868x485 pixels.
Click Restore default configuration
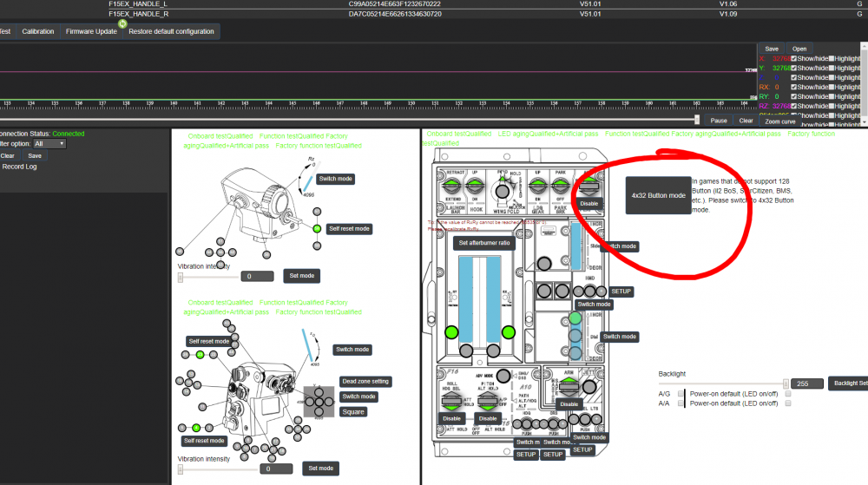pos(171,31)
